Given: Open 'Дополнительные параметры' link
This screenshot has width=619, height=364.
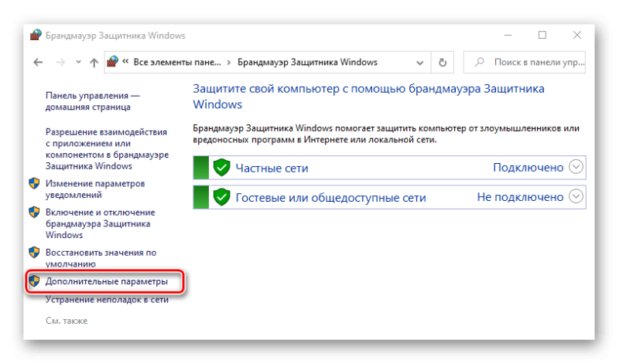Looking at the screenshot, I should pyautogui.click(x=107, y=281).
